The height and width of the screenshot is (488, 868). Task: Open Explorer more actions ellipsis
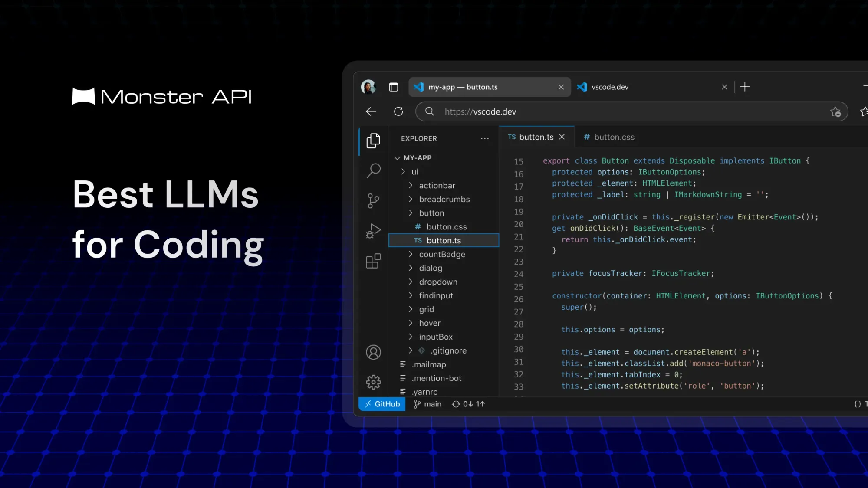[x=485, y=138]
